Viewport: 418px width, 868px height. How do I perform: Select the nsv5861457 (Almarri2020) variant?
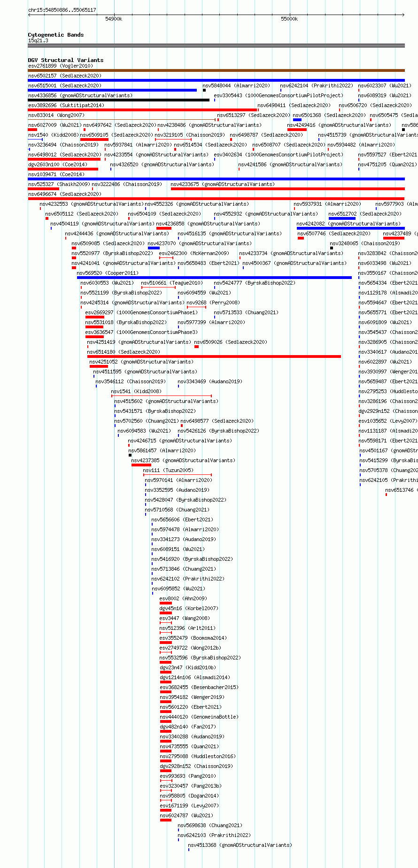click(x=162, y=450)
